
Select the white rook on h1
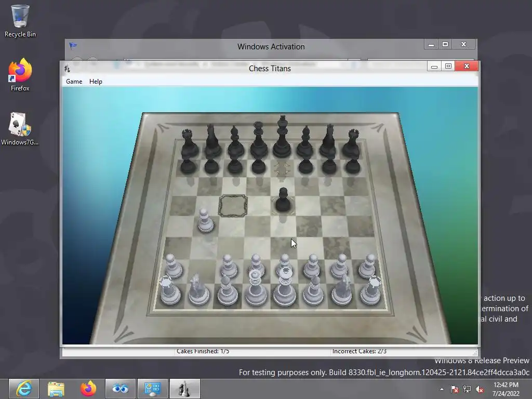click(x=371, y=290)
